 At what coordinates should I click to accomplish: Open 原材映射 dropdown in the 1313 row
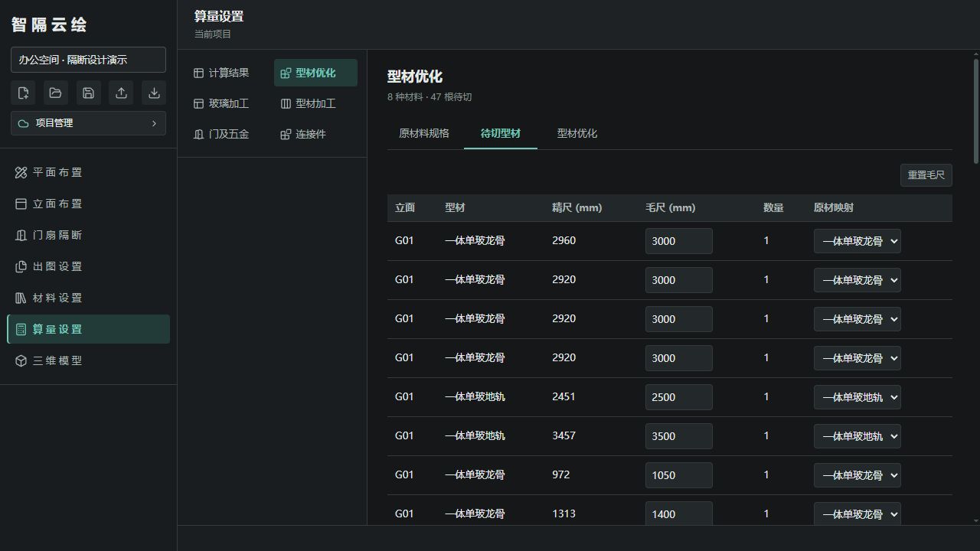[x=857, y=514]
